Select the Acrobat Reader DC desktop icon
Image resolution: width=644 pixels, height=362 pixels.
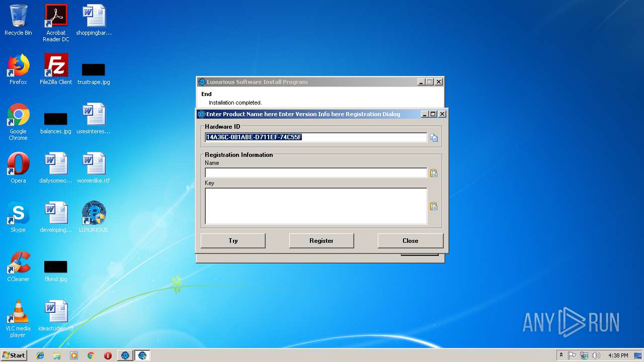[56, 23]
